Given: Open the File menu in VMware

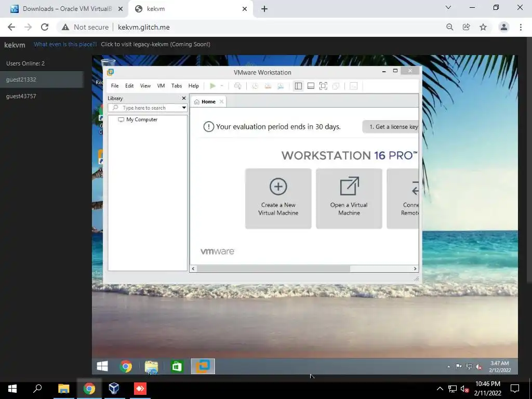Looking at the screenshot, I should (115, 86).
